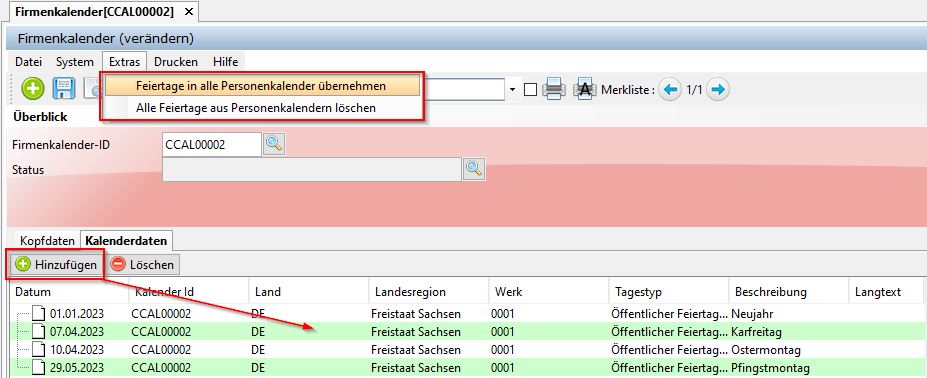
Task: Switch to the Kopfdaten tab
Action: point(47,241)
